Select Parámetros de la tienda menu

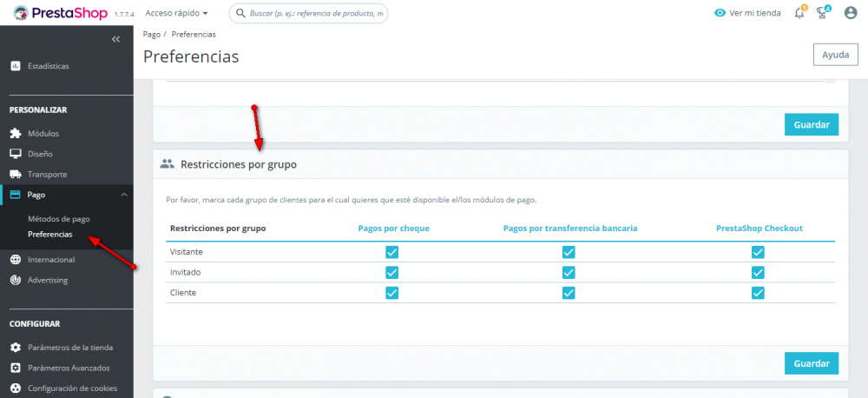pos(69,348)
